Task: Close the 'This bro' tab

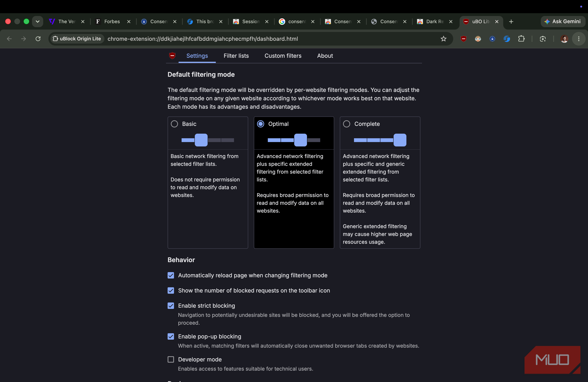Action: [221, 21]
